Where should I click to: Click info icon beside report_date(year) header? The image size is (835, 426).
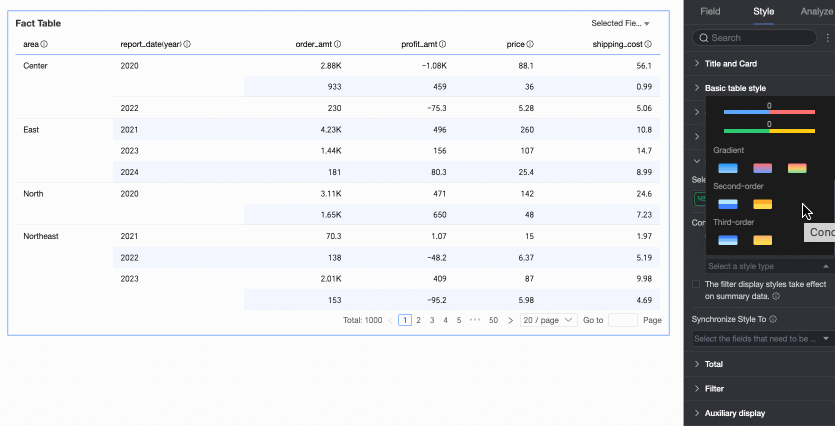pyautogui.click(x=187, y=45)
